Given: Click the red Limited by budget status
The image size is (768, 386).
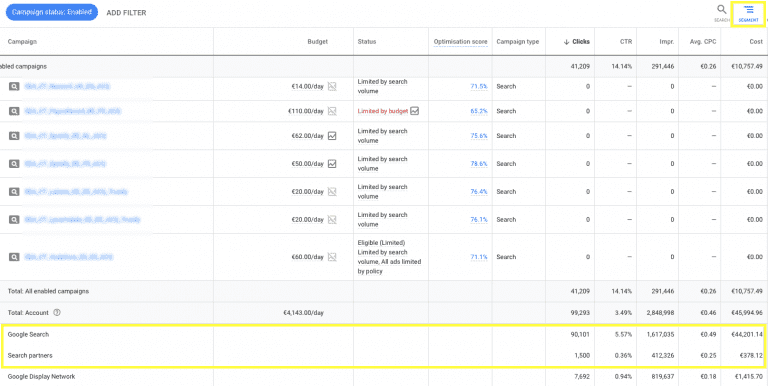Looking at the screenshot, I should pos(383,111).
